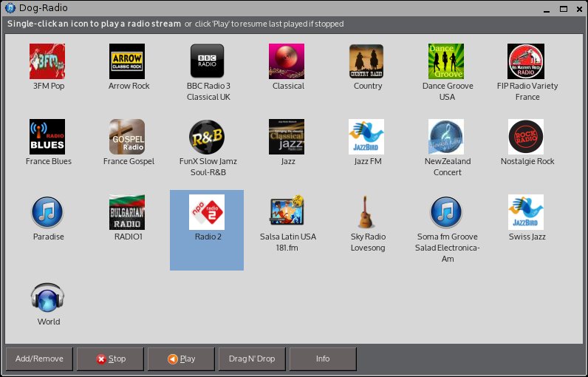Tune to Sky Radio Lovesong guitar icon
Screen dimensions: 588x377
[x=366, y=212]
